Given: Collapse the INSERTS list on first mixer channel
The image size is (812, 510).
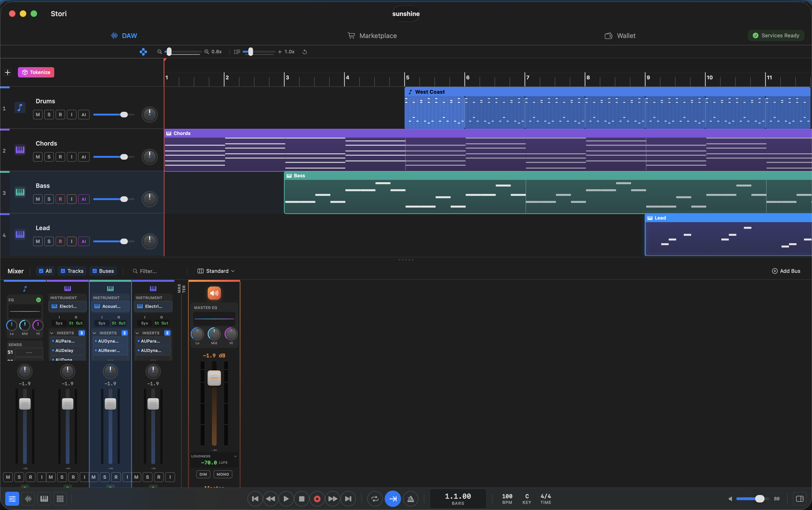Looking at the screenshot, I should tap(52, 333).
